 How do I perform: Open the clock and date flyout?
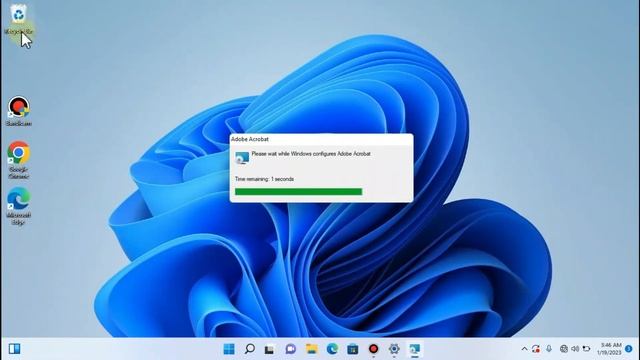610,349
